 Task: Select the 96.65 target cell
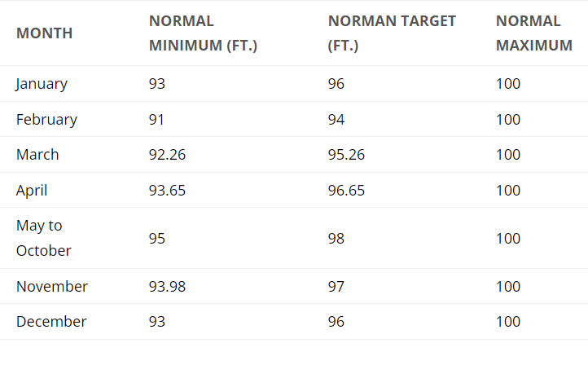[x=347, y=191]
